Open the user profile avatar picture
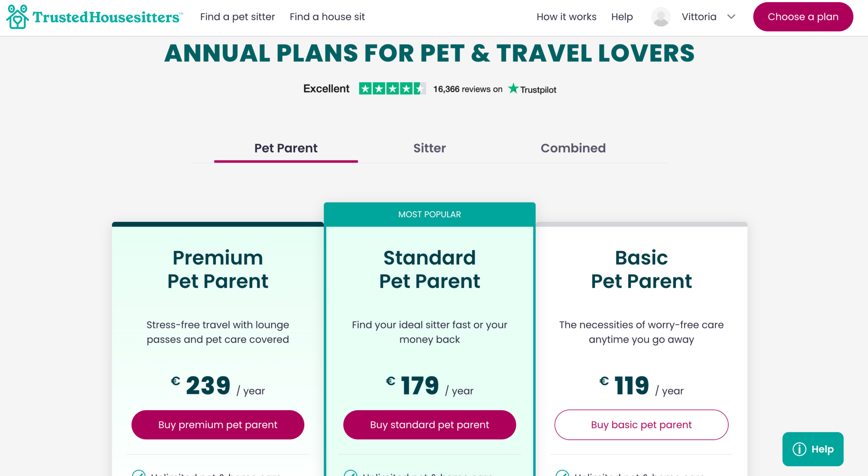Screen dimensions: 868x476 [660, 17]
